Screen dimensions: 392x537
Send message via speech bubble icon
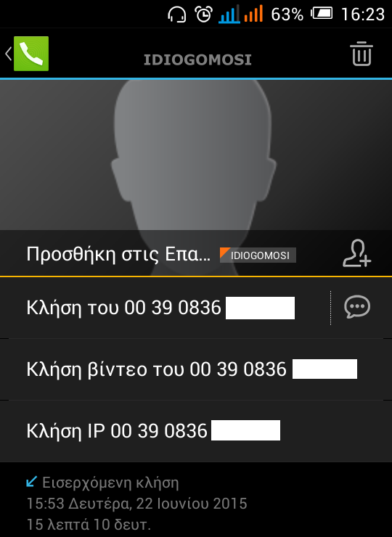pyautogui.click(x=357, y=307)
